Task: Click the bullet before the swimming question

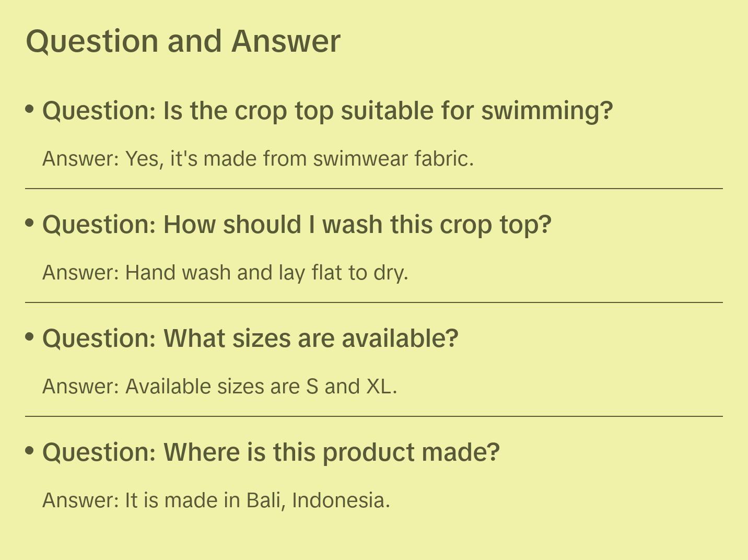Action: click(x=30, y=109)
